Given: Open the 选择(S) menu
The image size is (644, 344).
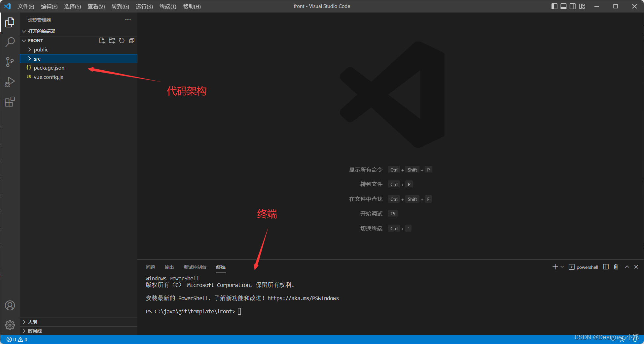Looking at the screenshot, I should [72, 7].
